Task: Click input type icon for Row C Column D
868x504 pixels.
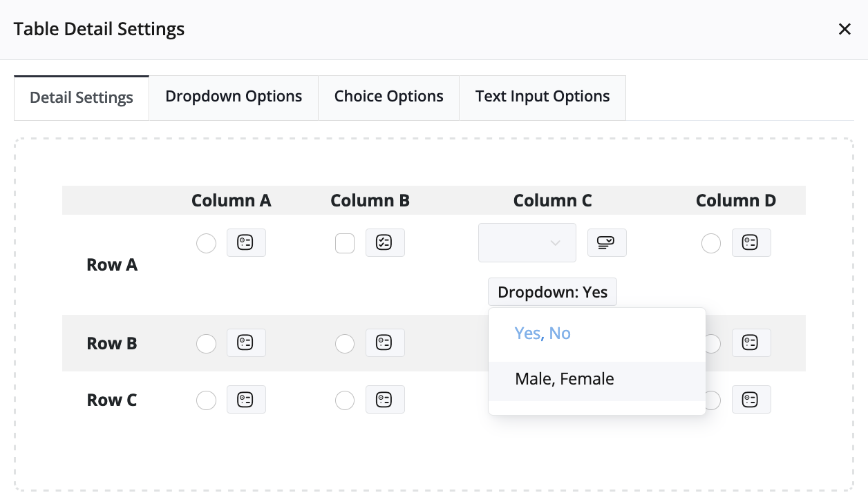Action: pyautogui.click(x=751, y=400)
